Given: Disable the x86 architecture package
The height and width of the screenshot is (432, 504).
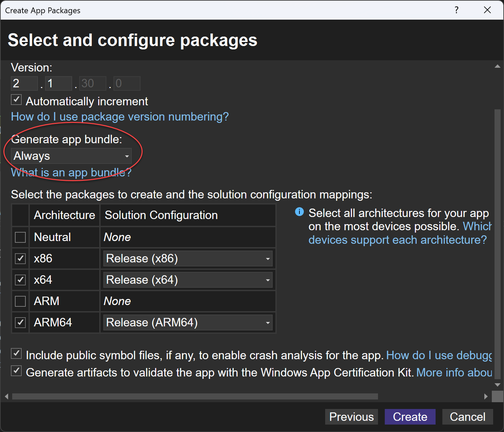Looking at the screenshot, I should click(x=20, y=258).
